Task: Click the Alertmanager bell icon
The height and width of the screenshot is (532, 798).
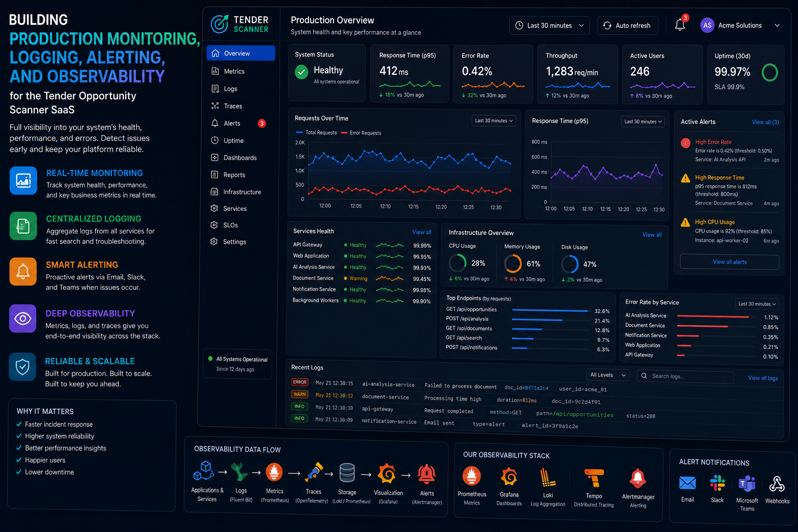Action: coord(638,478)
